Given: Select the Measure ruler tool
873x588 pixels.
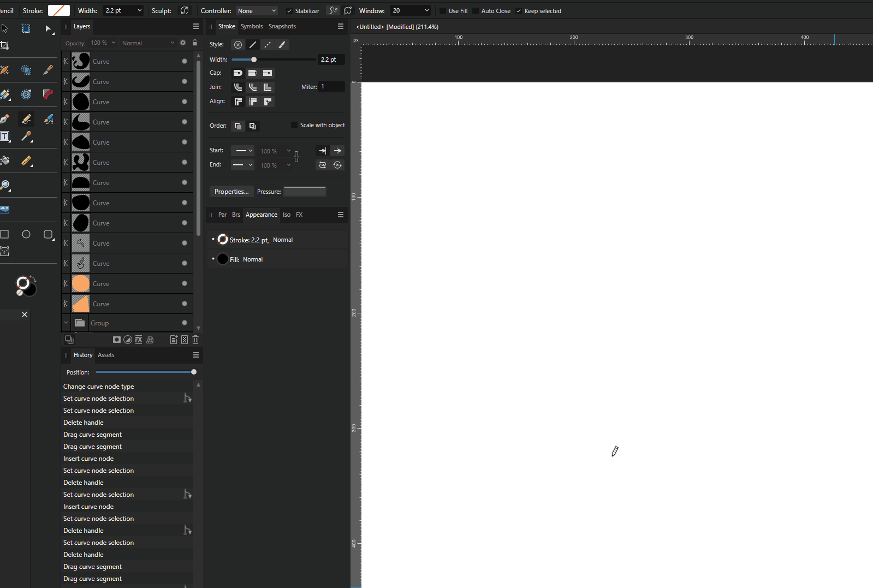Looking at the screenshot, I should 26,161.
